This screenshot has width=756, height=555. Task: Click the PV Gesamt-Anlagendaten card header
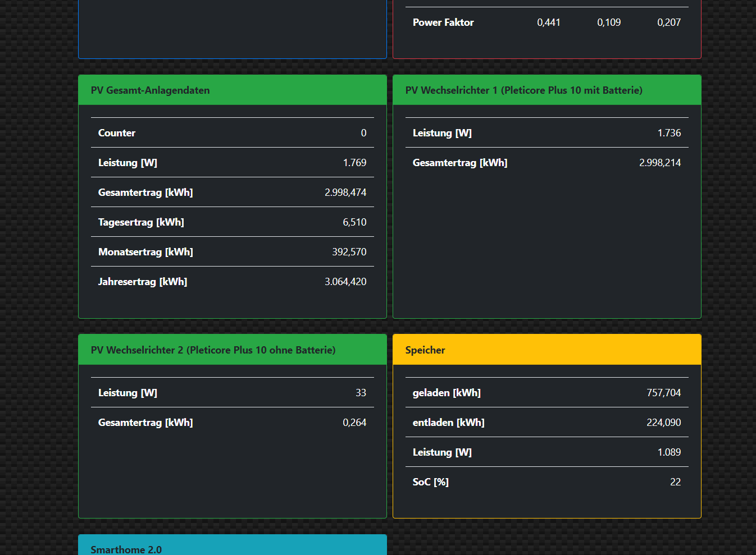[150, 90]
